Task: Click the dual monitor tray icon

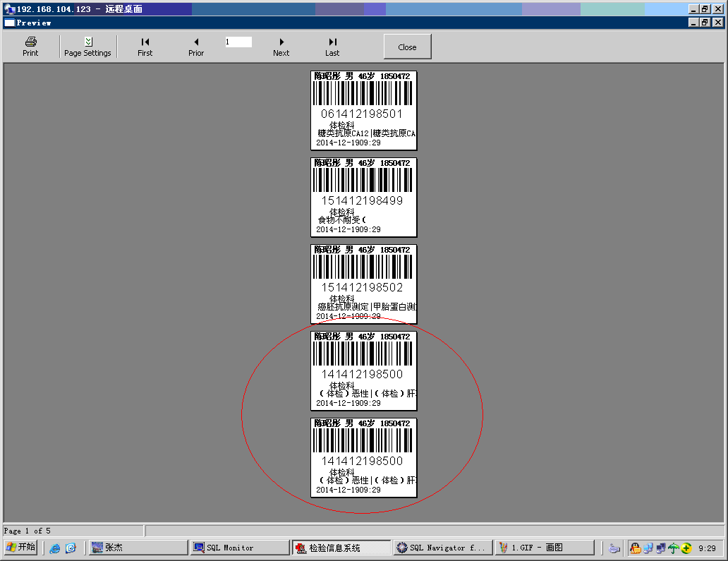Action: 661,548
